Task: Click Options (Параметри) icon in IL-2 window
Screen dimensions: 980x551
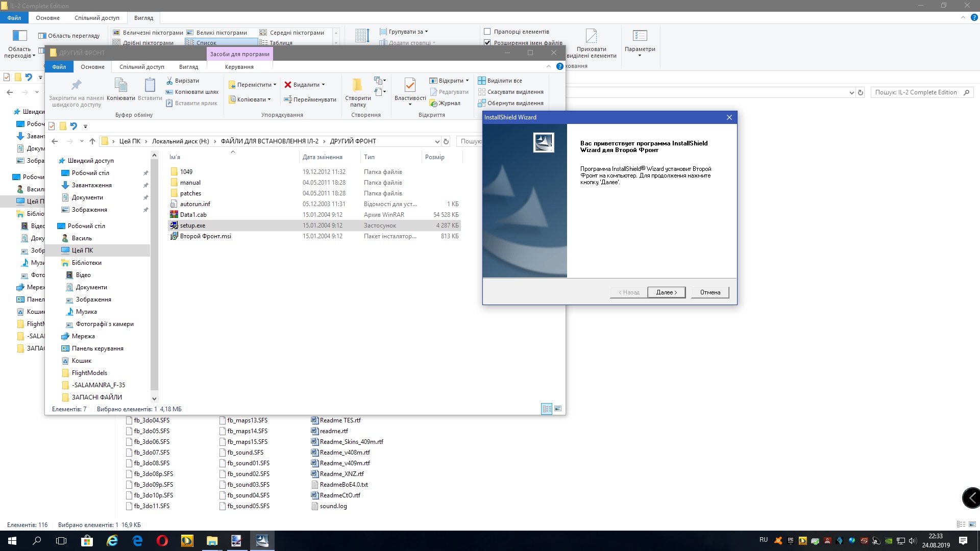Action: click(x=640, y=36)
